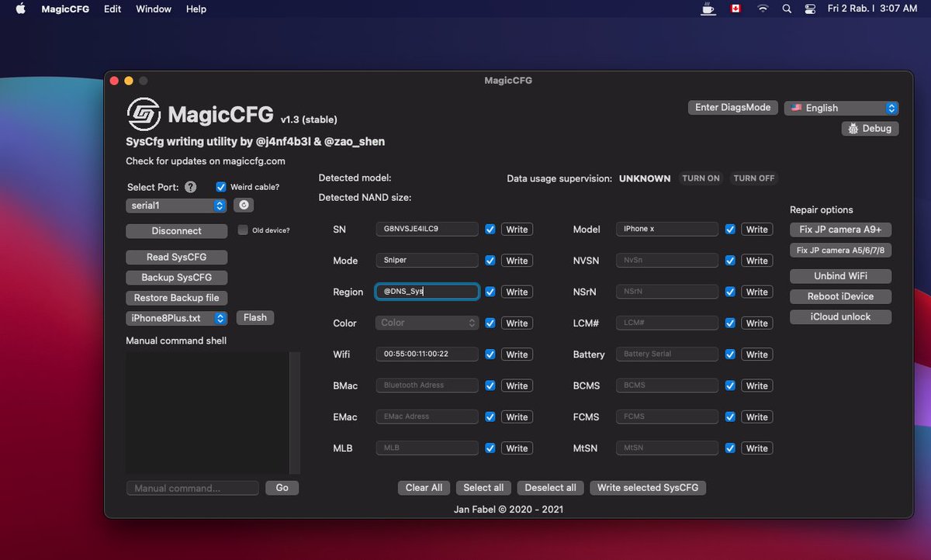Click the port refresh icon beside serial1
The height and width of the screenshot is (560, 931).
point(244,206)
